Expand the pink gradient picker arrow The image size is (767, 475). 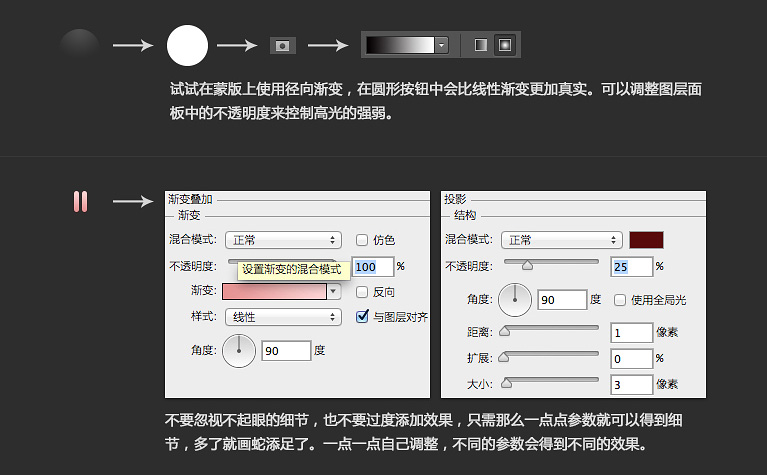click(x=334, y=292)
